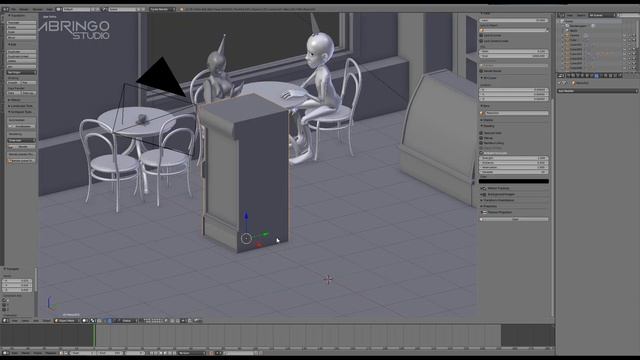Click the Rotate button in tool shelf
This screenshot has height=360, width=640.
(22, 27)
